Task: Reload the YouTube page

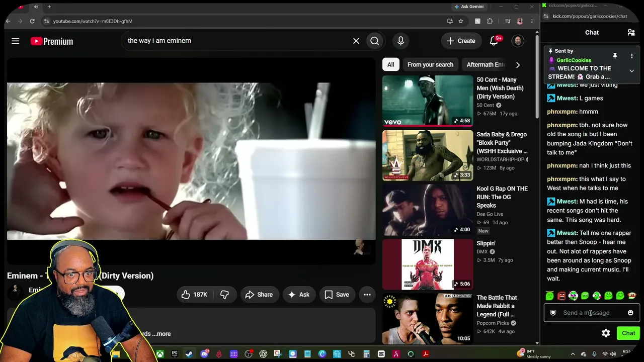Action: [x=32, y=21]
